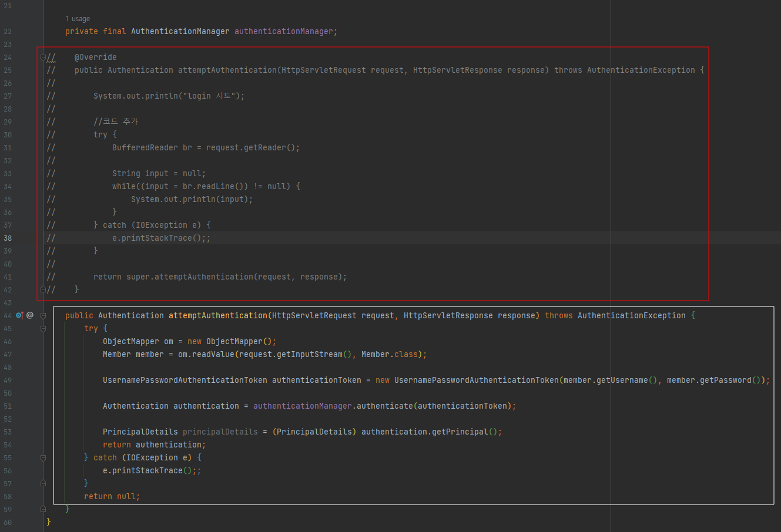Click the overriding method gutter icon on line 44

(19, 315)
